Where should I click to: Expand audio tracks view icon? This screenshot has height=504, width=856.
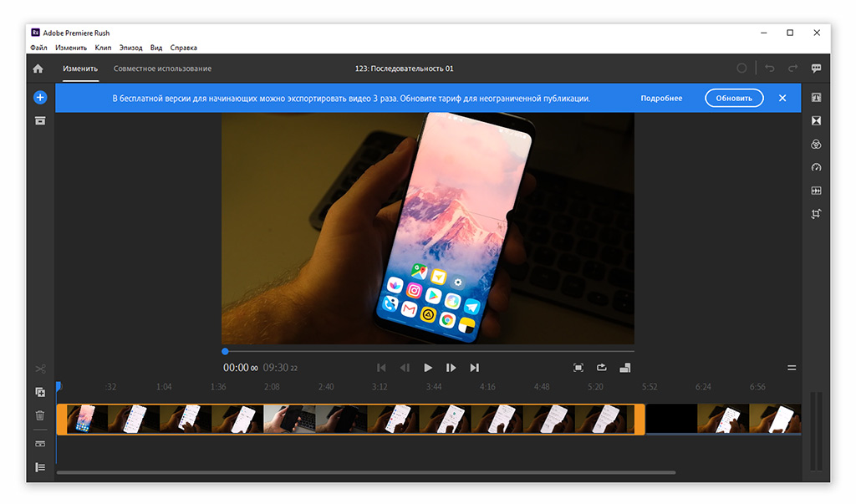coord(40,444)
